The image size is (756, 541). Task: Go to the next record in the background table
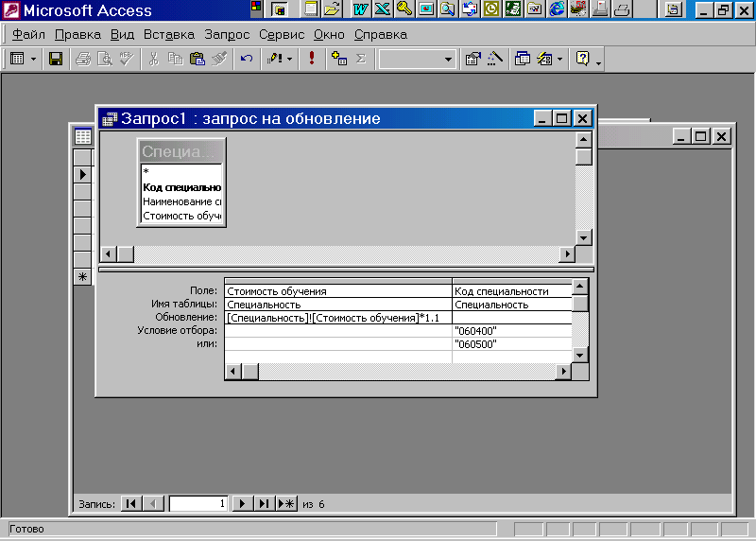tap(243, 504)
